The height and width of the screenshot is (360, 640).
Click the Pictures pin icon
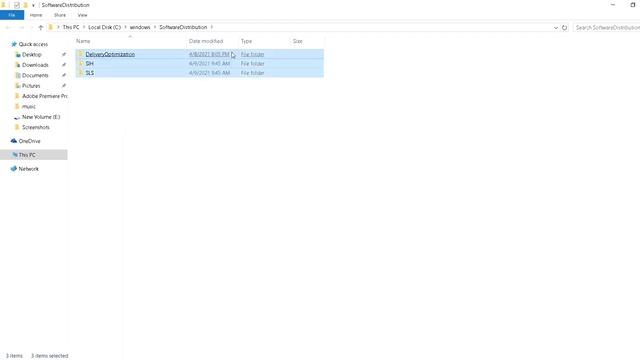[64, 86]
